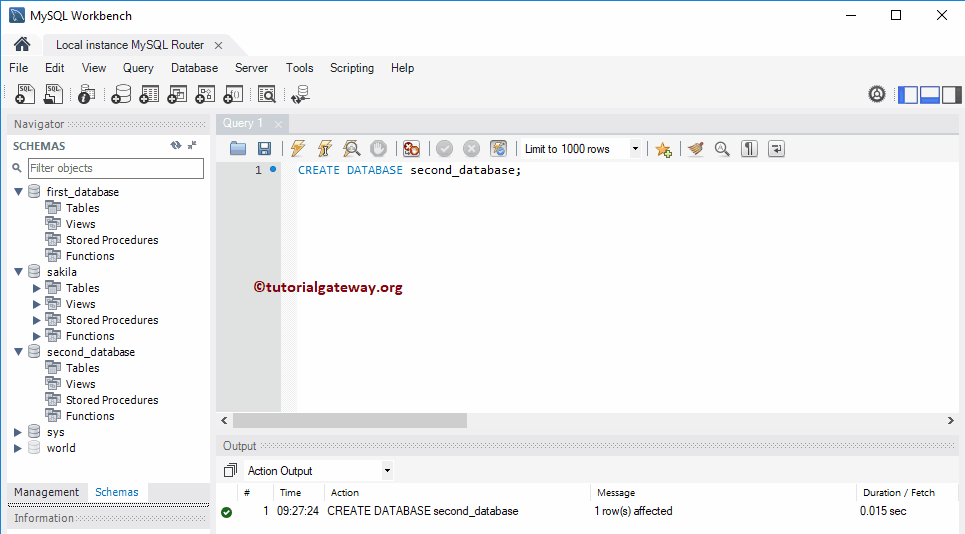The width and height of the screenshot is (965, 534).
Task: Toggle word wrapping in the editor
Action: [776, 148]
